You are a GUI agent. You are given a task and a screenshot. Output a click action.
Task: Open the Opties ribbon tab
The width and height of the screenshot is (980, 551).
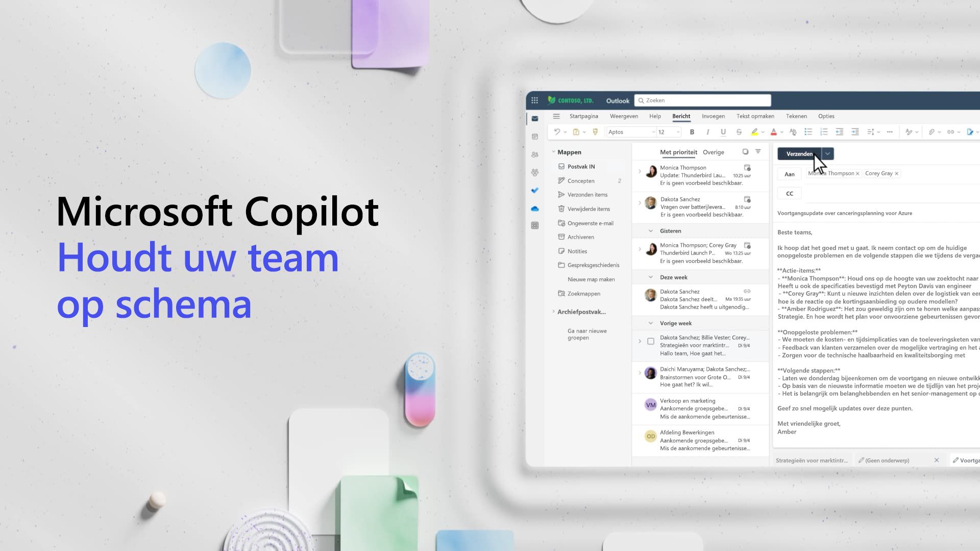[x=826, y=116]
